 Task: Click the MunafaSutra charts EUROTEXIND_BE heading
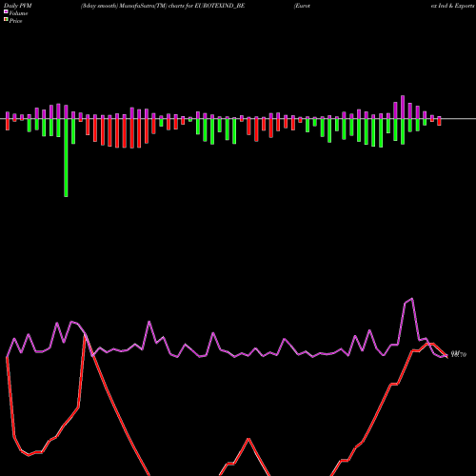163,6
